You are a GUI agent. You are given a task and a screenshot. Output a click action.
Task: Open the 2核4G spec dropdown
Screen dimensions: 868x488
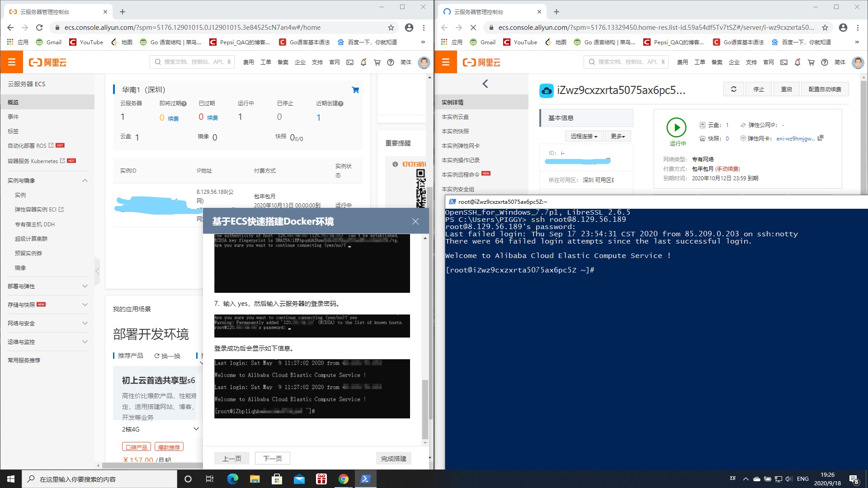(x=196, y=429)
